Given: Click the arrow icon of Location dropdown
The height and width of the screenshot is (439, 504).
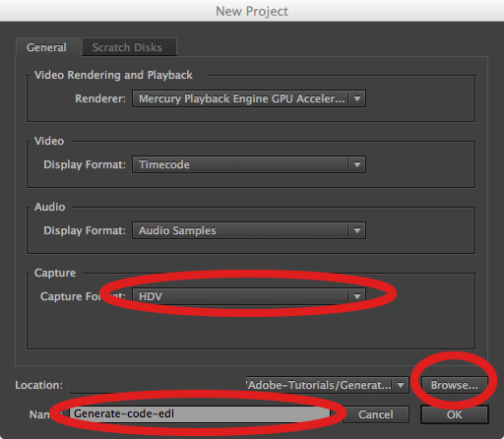Looking at the screenshot, I should [x=401, y=385].
